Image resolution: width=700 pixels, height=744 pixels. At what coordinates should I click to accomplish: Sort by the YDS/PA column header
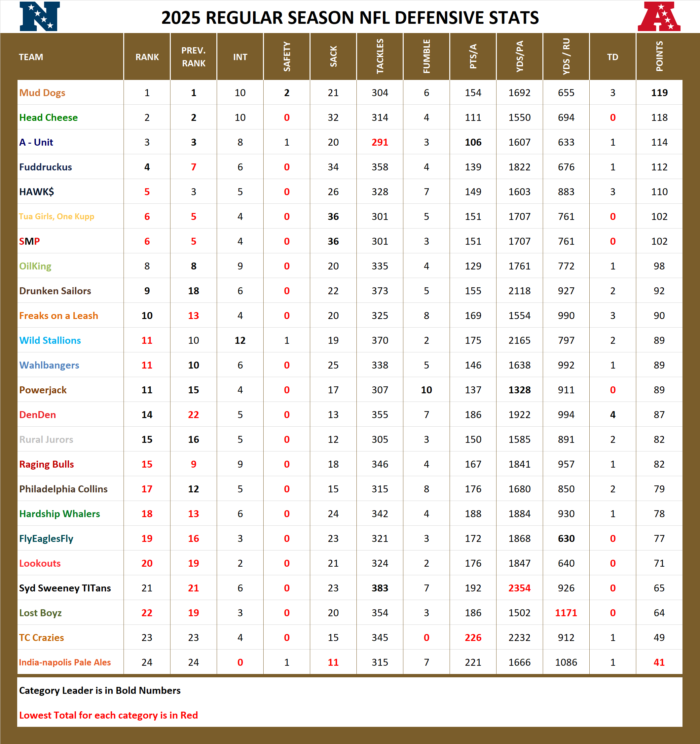[520, 57]
